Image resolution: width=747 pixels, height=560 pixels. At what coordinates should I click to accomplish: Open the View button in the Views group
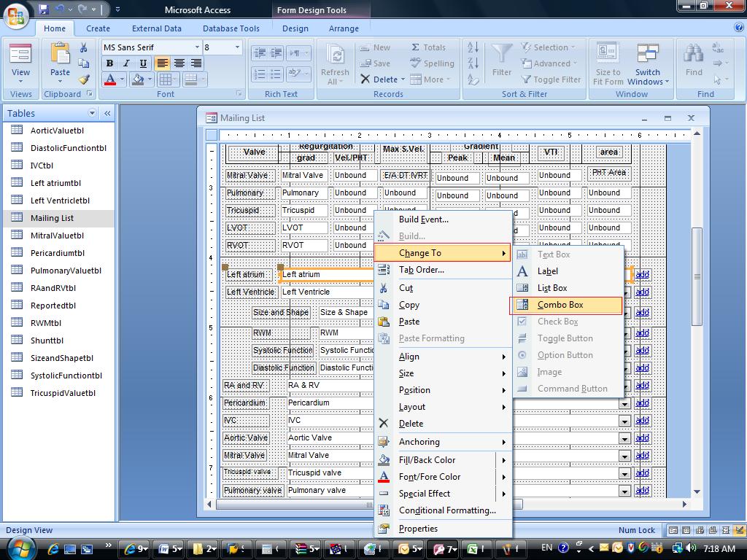(20, 63)
